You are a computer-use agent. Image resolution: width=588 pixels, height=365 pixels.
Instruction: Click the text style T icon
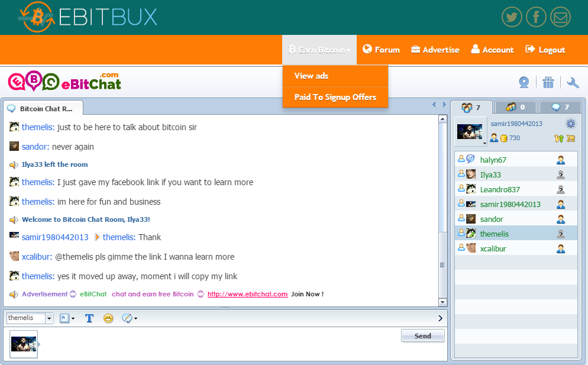click(x=89, y=318)
